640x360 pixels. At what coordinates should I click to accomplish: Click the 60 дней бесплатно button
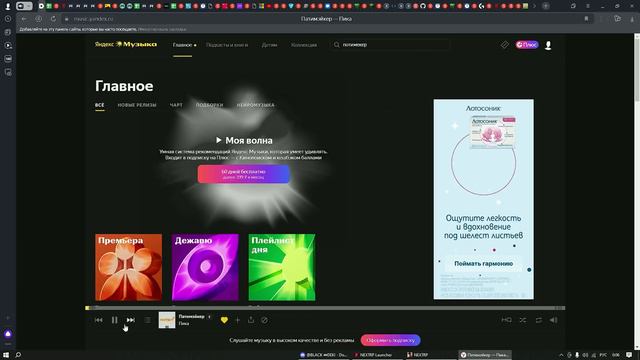[x=244, y=174]
